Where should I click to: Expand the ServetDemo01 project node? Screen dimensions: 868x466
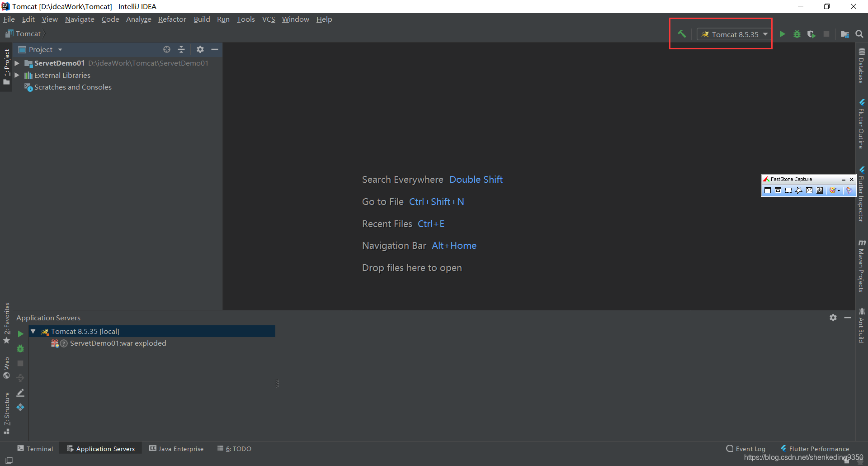(x=17, y=63)
